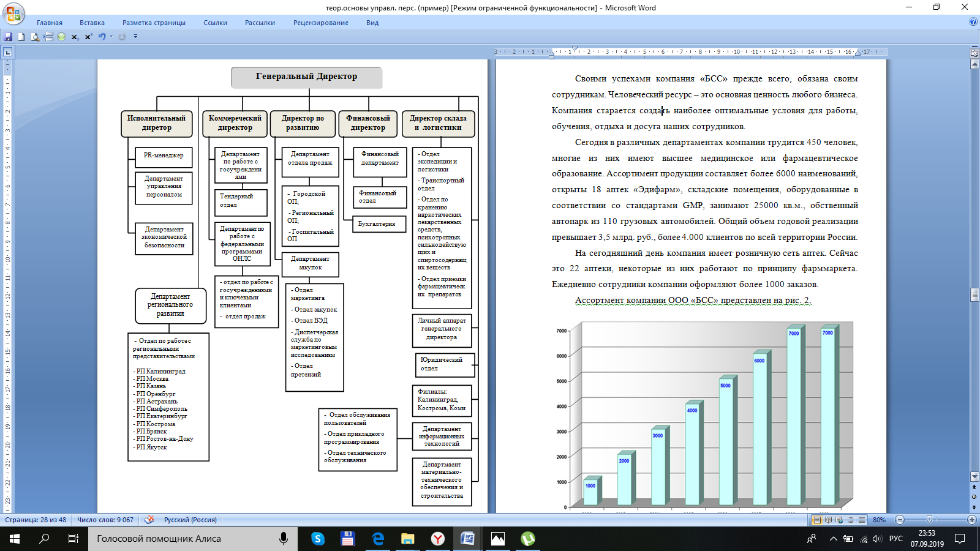The image size is (980, 551).
Task: Go to next page browse button
Action: pos(974,507)
